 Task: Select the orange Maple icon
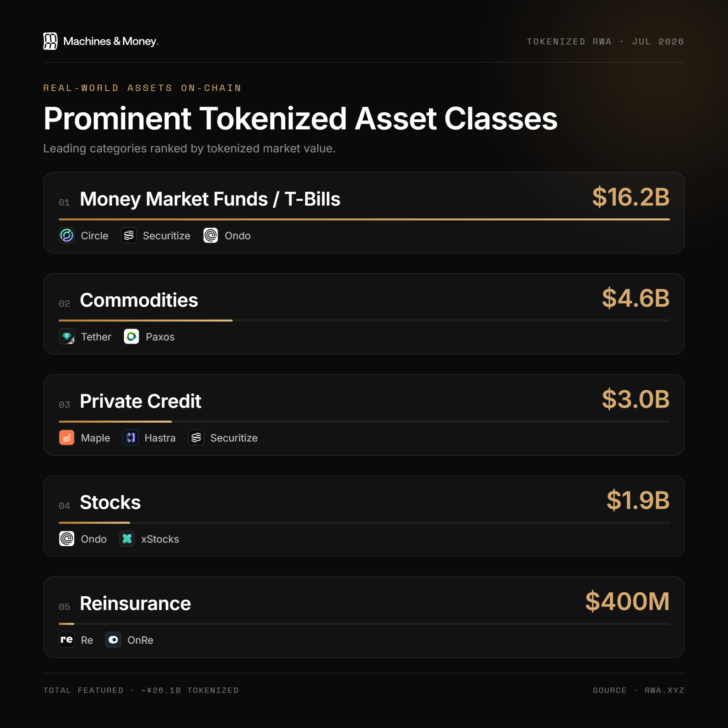pyautogui.click(x=67, y=438)
